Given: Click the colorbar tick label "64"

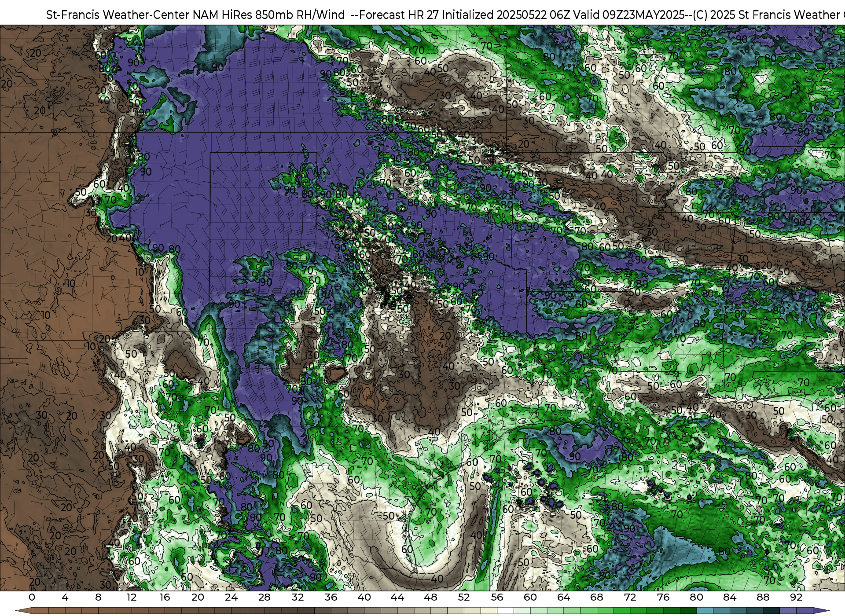Looking at the screenshot, I should click(563, 598).
